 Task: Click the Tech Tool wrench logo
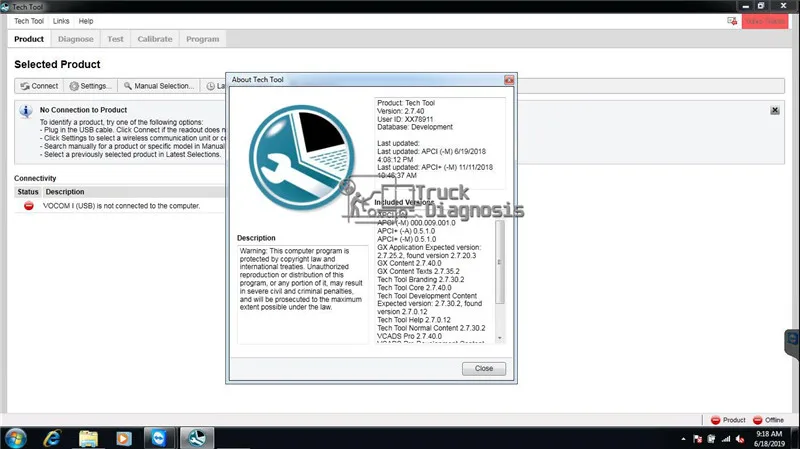(302, 158)
